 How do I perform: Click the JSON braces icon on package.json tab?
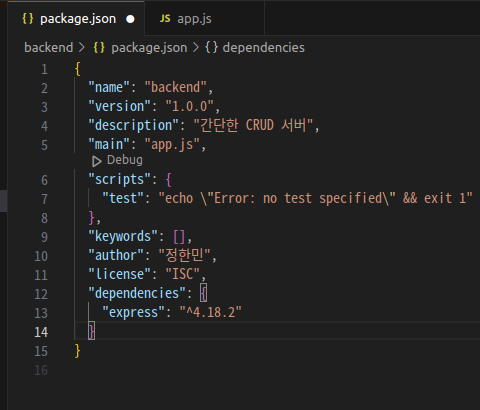coord(28,19)
